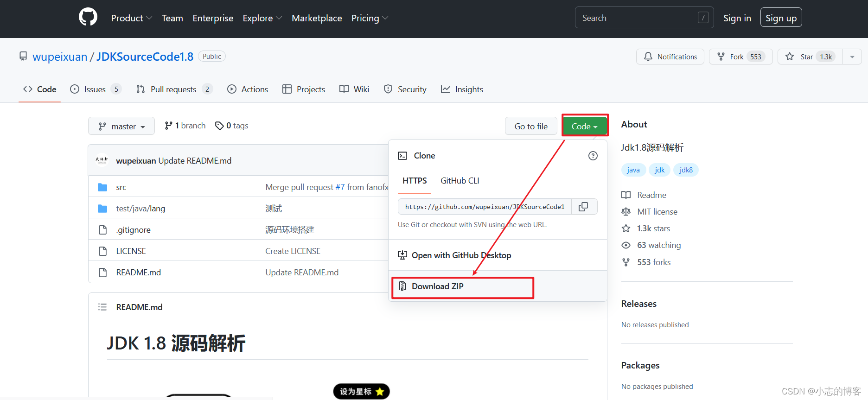The width and height of the screenshot is (868, 400).
Task: Click the GitHub Octocat logo
Action: coord(88,18)
